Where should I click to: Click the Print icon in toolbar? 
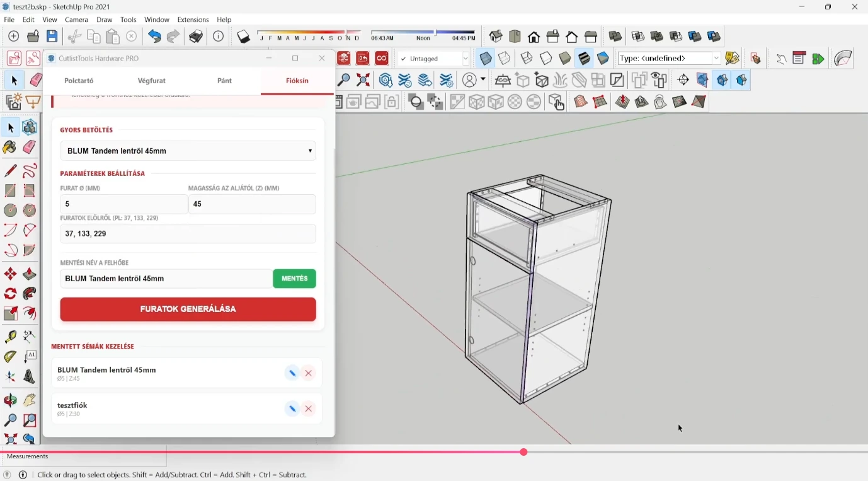coord(196,37)
